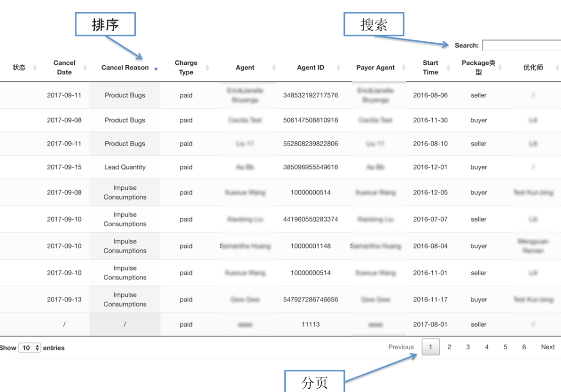The width and height of the screenshot is (561, 392).
Task: Click the sort arrows beside 状态 header
Action: coord(35,68)
